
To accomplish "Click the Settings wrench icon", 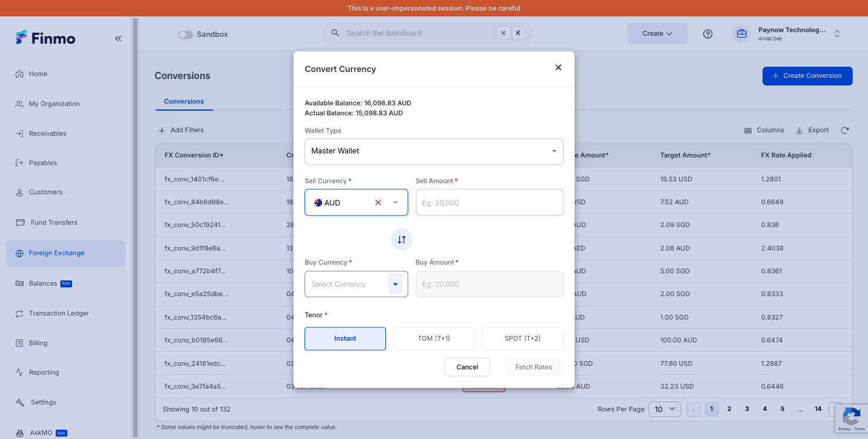I will point(19,402).
